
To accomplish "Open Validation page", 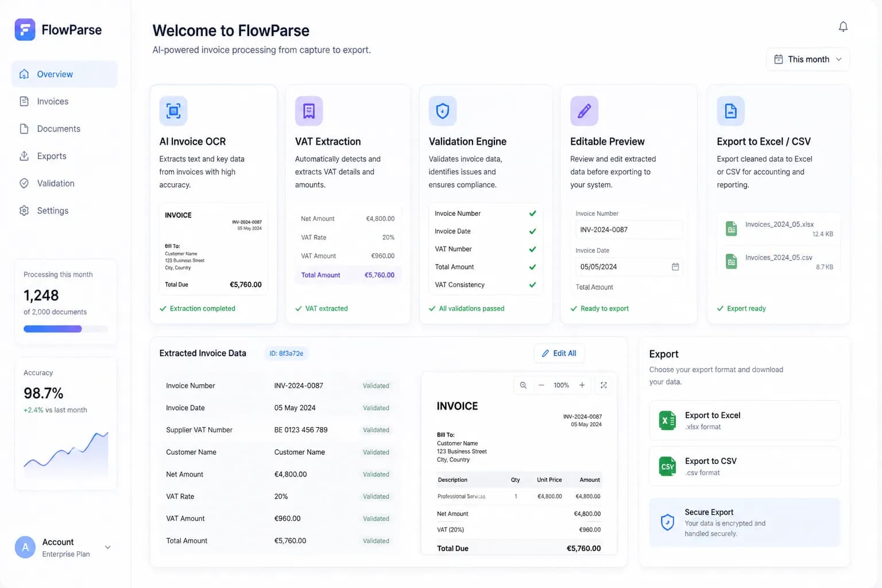I will pos(64,183).
